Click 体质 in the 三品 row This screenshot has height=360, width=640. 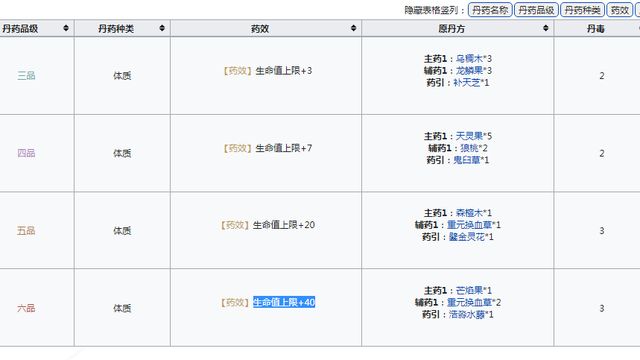[122, 76]
